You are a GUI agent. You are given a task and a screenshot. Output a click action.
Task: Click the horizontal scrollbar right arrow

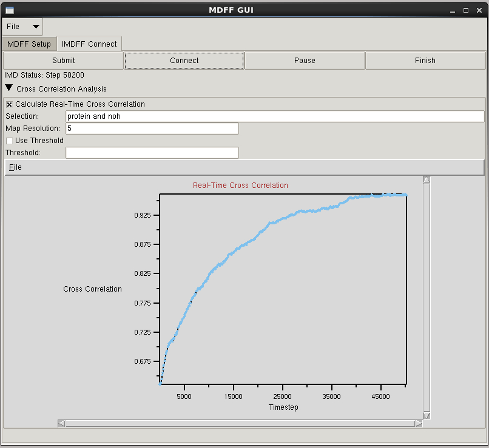419,423
